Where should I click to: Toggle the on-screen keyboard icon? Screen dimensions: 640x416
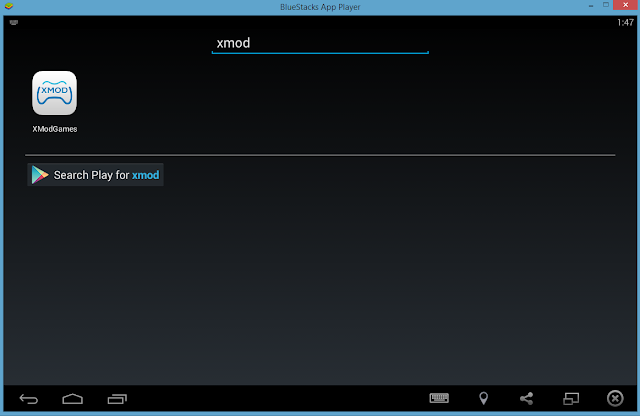click(439, 398)
